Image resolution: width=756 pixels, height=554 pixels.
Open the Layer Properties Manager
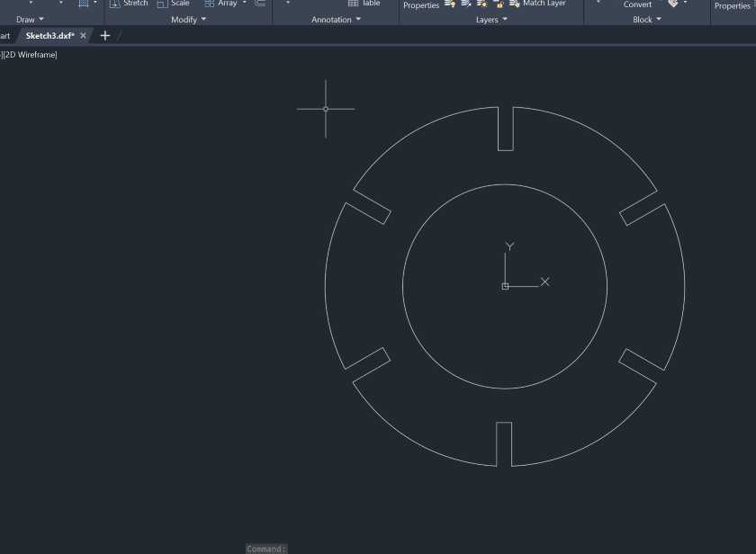[420, 4]
